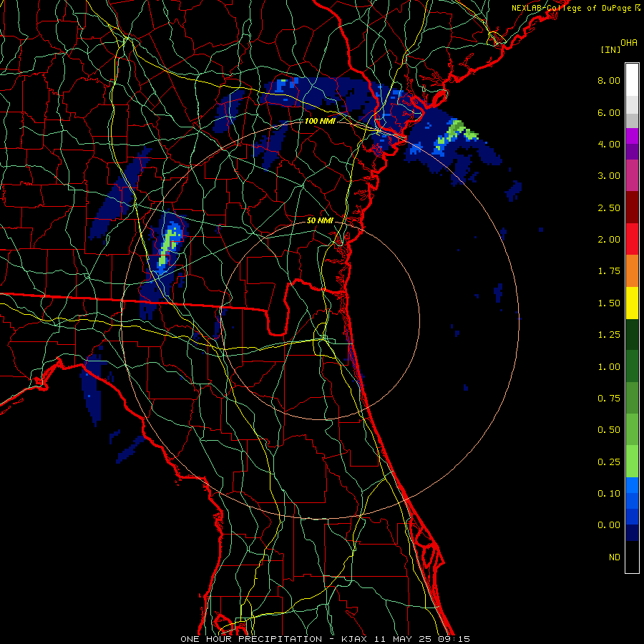Click the OHA product label above the legend
Image resolution: width=644 pixels, height=644 pixels.
coord(629,43)
